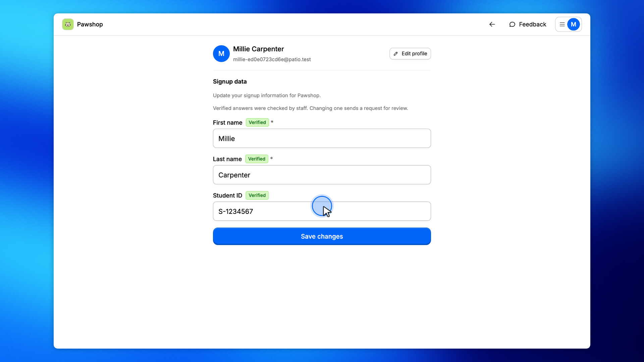644x362 pixels.
Task: Focus the Last name input field
Action: [x=322, y=175]
